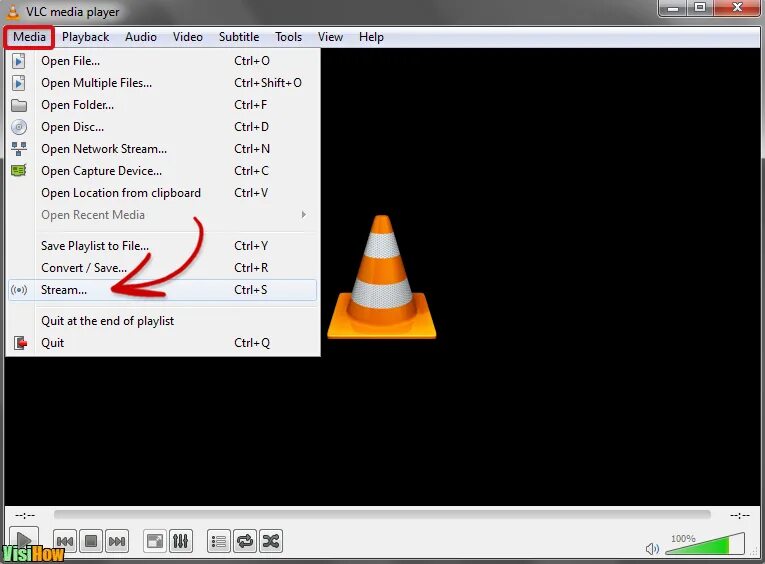Close the VLC media player window

point(737,8)
